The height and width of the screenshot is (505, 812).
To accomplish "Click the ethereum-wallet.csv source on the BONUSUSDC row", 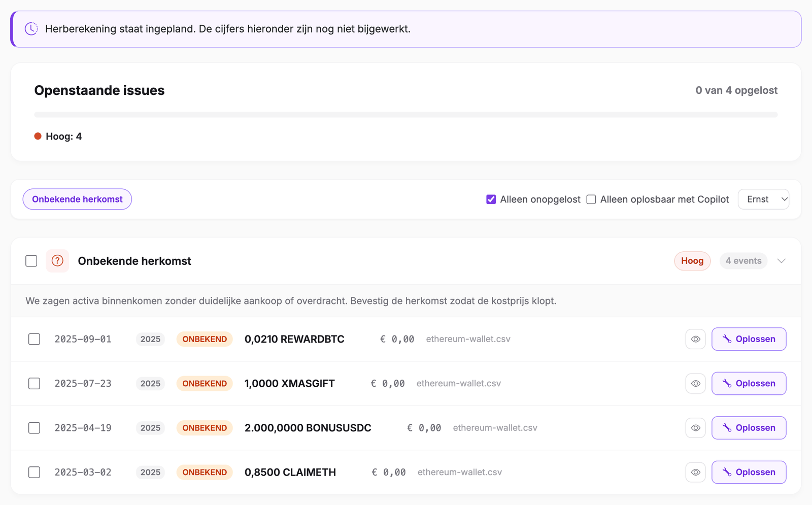I will pos(495,428).
